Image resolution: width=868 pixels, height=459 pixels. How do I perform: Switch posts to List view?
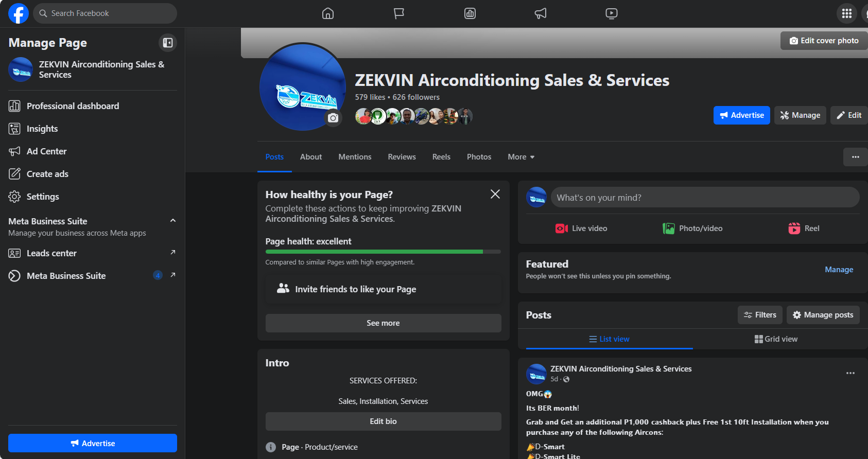[x=609, y=339]
